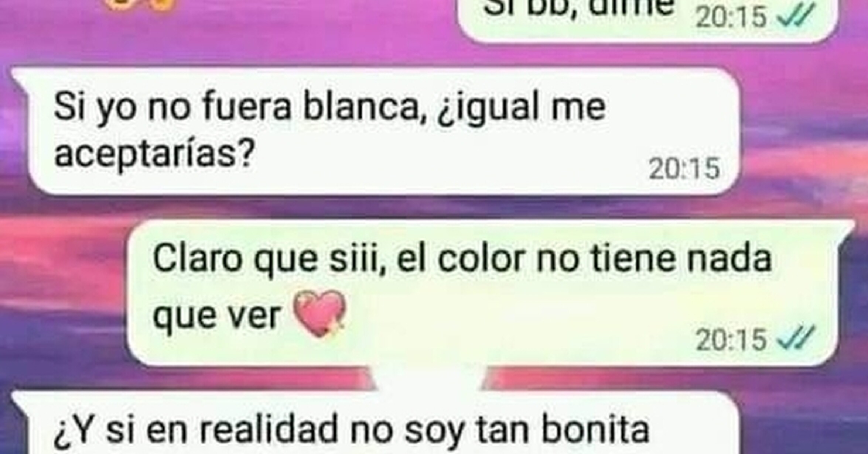Click the 20:15 time in the 'Claro que siii' bubble
This screenshot has height=454, width=868.
click(731, 340)
